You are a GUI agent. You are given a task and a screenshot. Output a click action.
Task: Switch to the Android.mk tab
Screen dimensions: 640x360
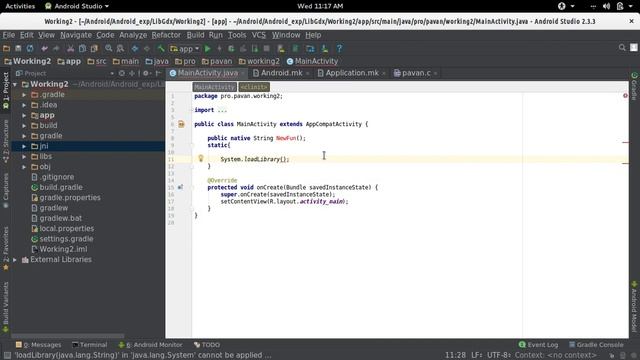(x=281, y=73)
